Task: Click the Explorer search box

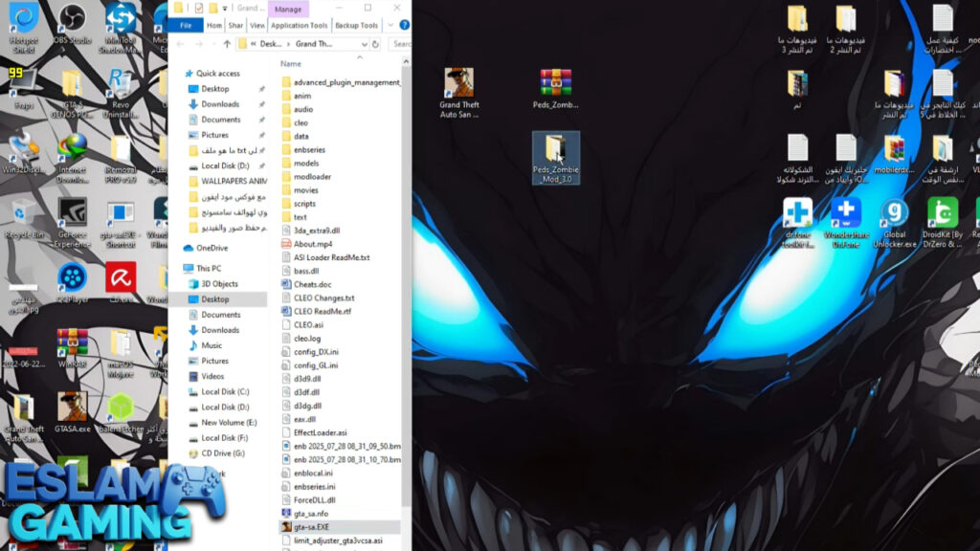Action: click(400, 44)
